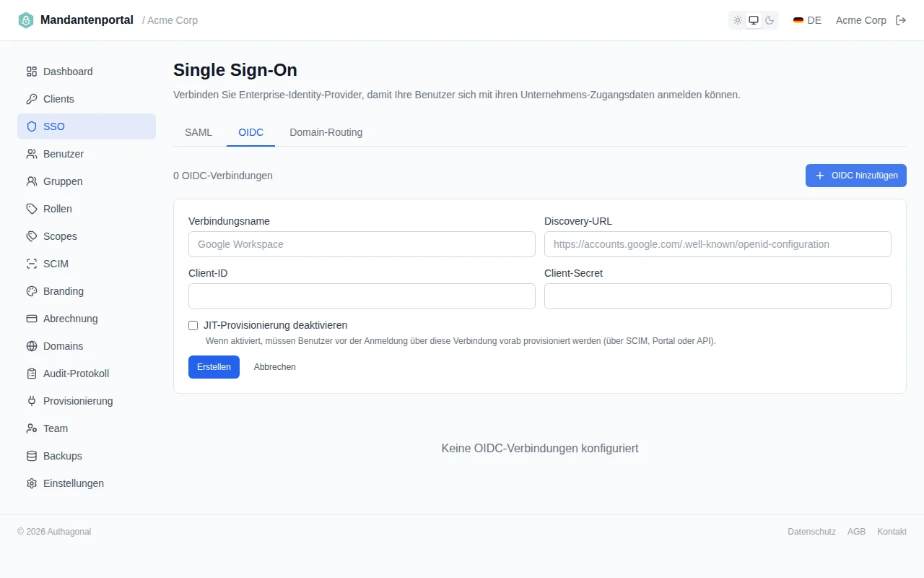Open the AGB footer link

coord(856,532)
